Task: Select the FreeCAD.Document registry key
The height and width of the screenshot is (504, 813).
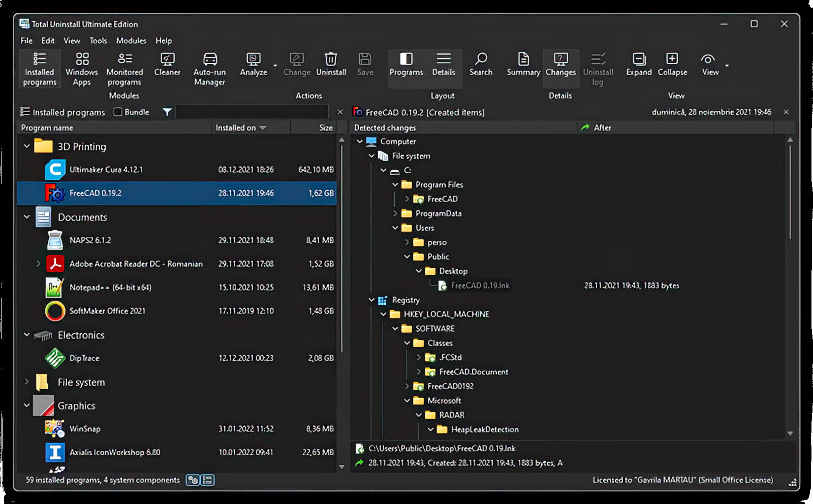Action: [x=473, y=372]
